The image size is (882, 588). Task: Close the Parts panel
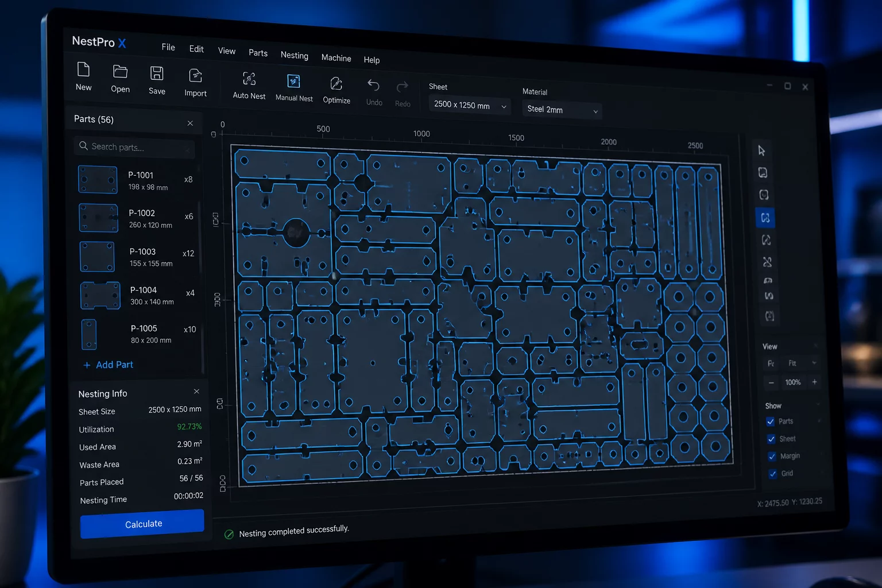pyautogui.click(x=190, y=123)
